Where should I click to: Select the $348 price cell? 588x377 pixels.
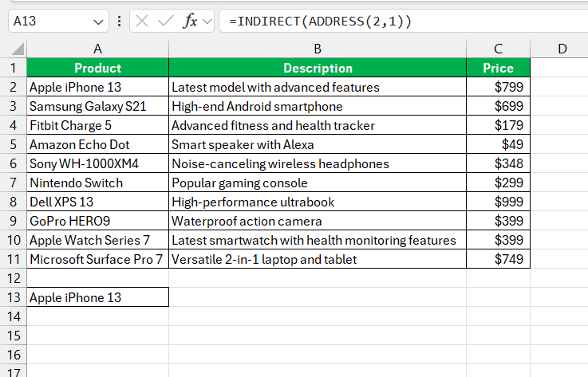[x=498, y=163]
